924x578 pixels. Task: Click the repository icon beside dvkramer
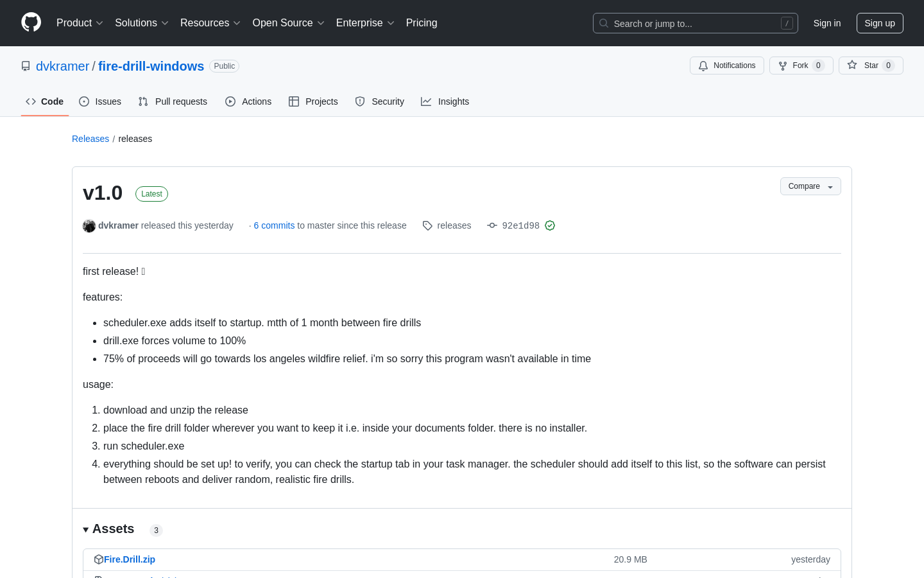(26, 66)
